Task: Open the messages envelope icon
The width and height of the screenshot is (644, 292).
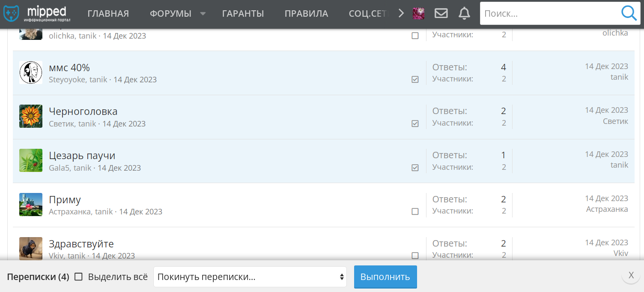Action: [x=441, y=14]
